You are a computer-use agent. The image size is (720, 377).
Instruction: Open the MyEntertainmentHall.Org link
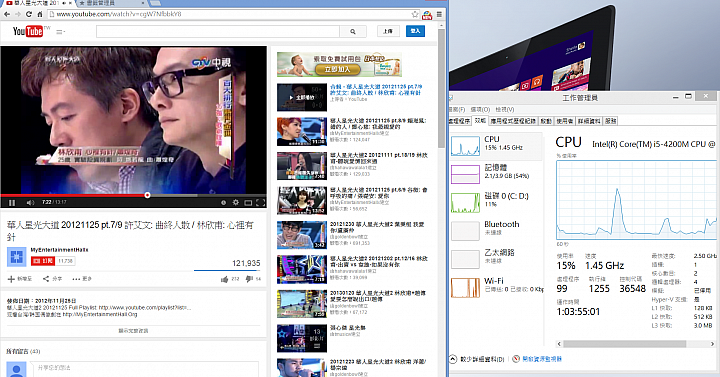point(100,315)
